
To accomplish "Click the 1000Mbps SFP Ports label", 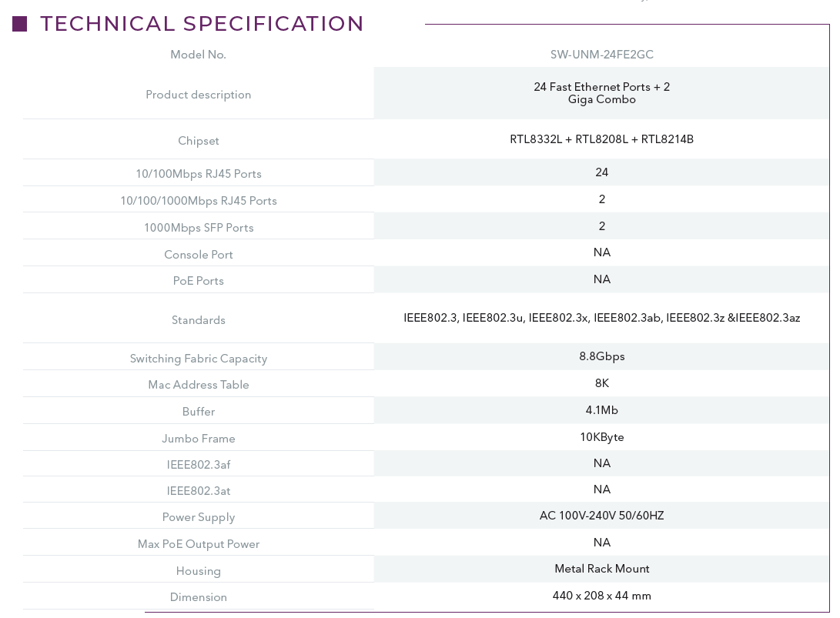I will pyautogui.click(x=198, y=228).
